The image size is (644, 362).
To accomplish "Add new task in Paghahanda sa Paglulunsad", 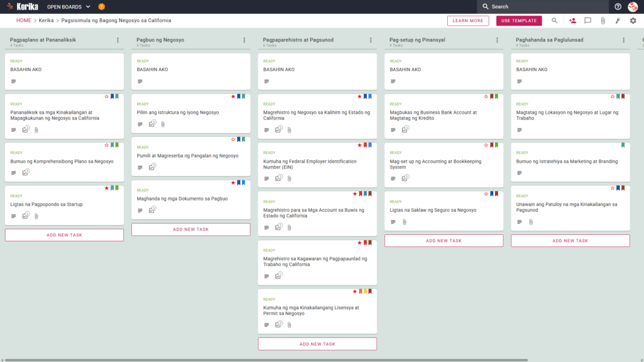I will coord(570,241).
